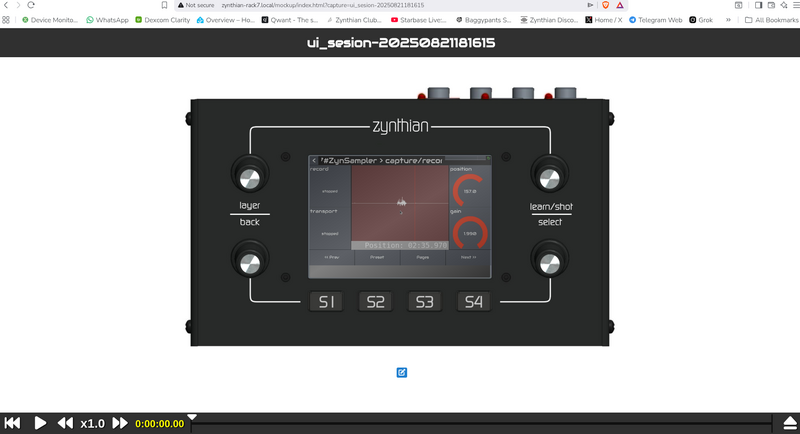Screen dimensions: 800x434
Task: Toggle the transport stopped control
Action: pos(330,228)
